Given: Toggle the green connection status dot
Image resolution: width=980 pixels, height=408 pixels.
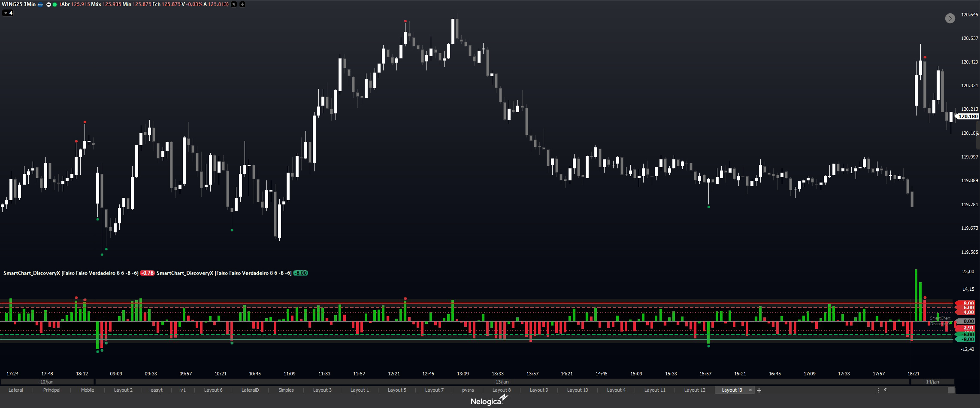Looking at the screenshot, I should click(x=54, y=5).
